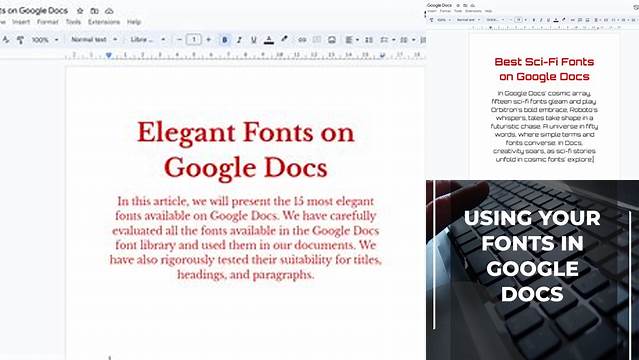Image resolution: width=639 pixels, height=360 pixels.
Task: Star the document in the title bar
Action: 80,11
